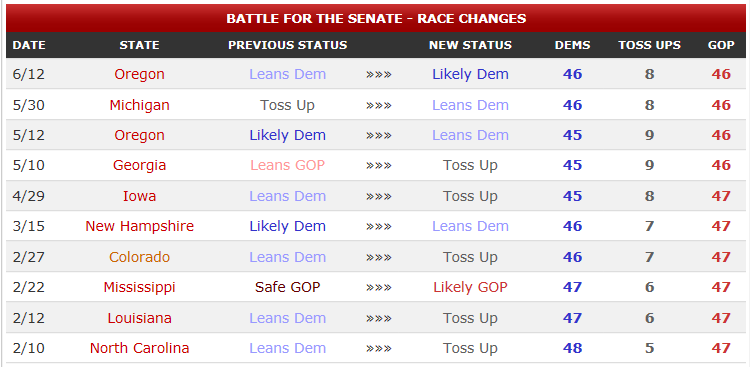Click the PREVIOUS STATUS column header
Viewport: 750px width, 367px height.
pyautogui.click(x=287, y=45)
